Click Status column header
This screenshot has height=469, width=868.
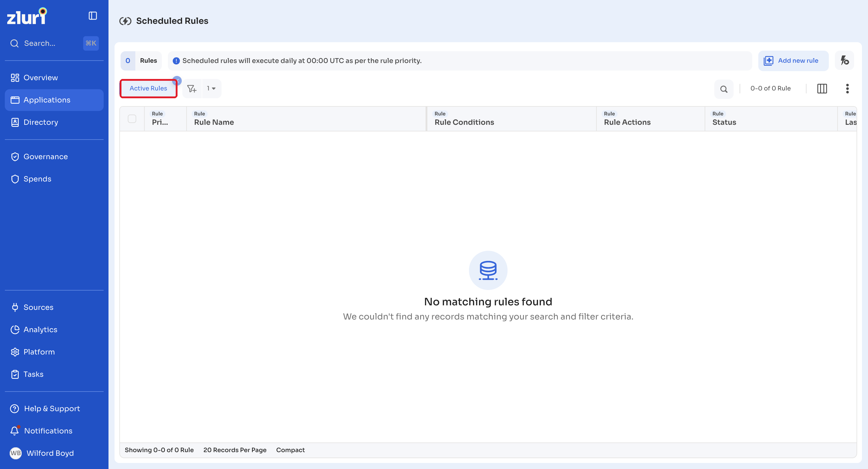pos(771,118)
